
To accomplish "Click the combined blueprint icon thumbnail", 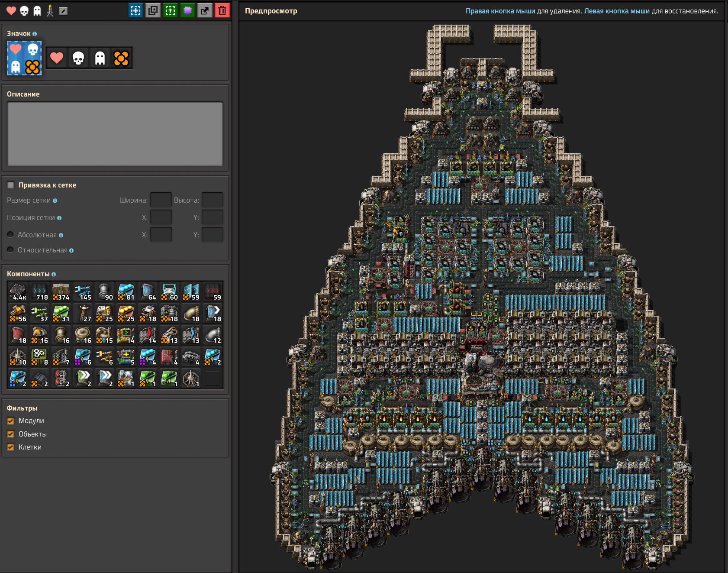I will click(x=24, y=58).
